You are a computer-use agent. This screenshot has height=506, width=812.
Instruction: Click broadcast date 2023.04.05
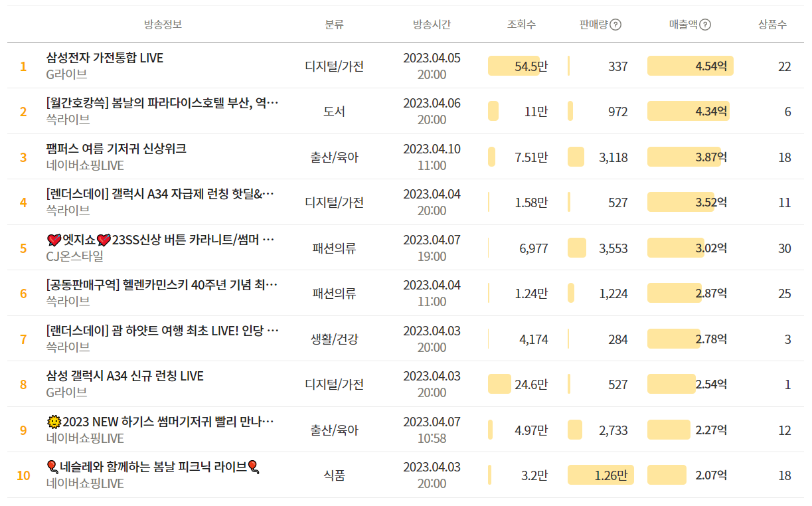[432, 58]
